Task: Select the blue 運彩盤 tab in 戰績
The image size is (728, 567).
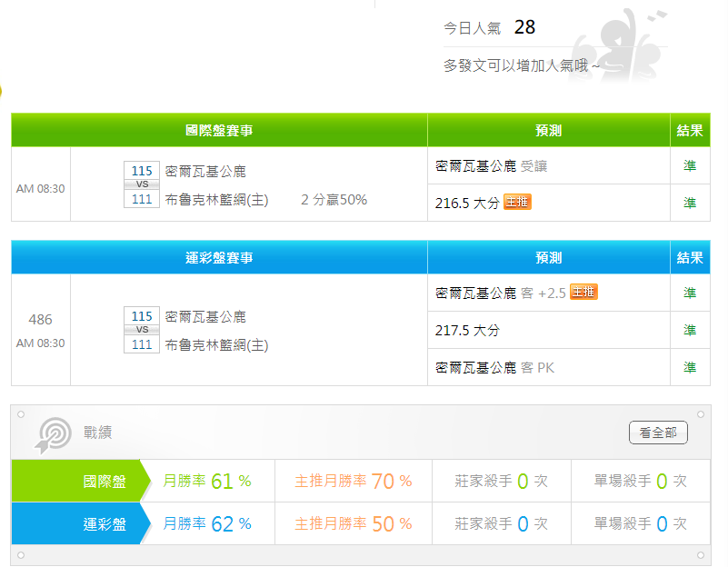Action: (80, 524)
